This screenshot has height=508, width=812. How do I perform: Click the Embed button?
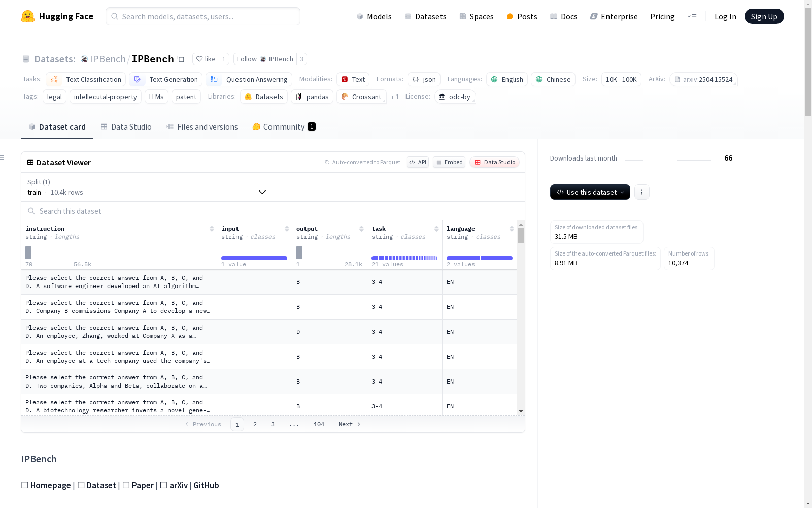tap(449, 162)
